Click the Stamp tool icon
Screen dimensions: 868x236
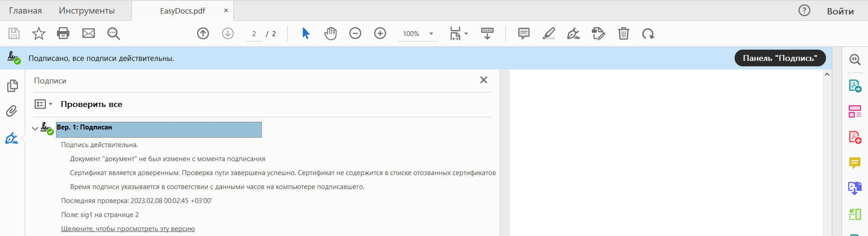(x=599, y=33)
